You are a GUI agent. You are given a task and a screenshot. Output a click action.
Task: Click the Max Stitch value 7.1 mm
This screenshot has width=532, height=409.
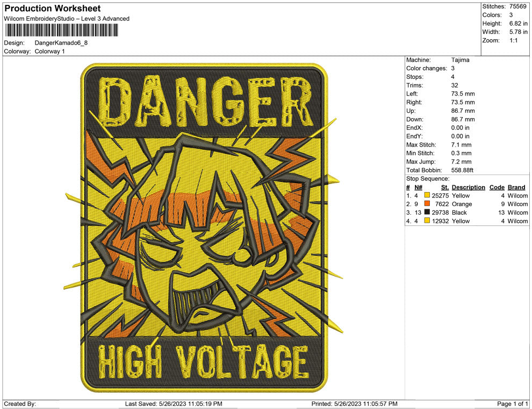coord(461,145)
